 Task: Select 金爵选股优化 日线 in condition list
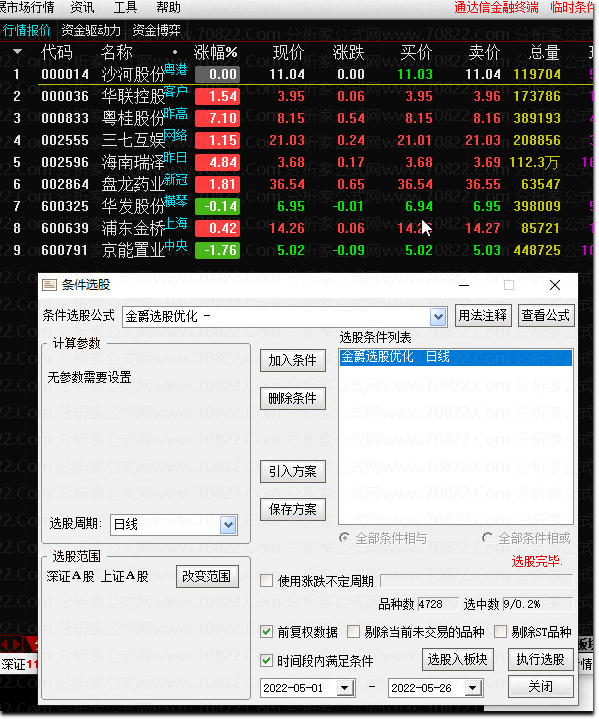click(455, 357)
